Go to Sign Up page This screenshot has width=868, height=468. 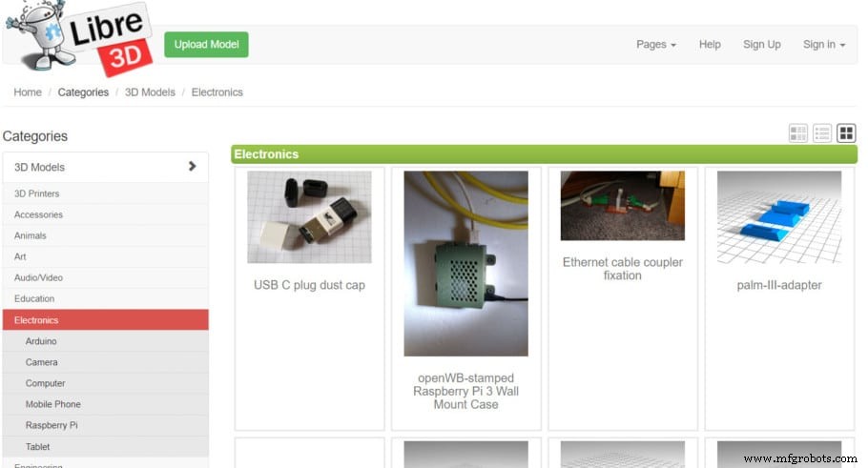[762, 44]
